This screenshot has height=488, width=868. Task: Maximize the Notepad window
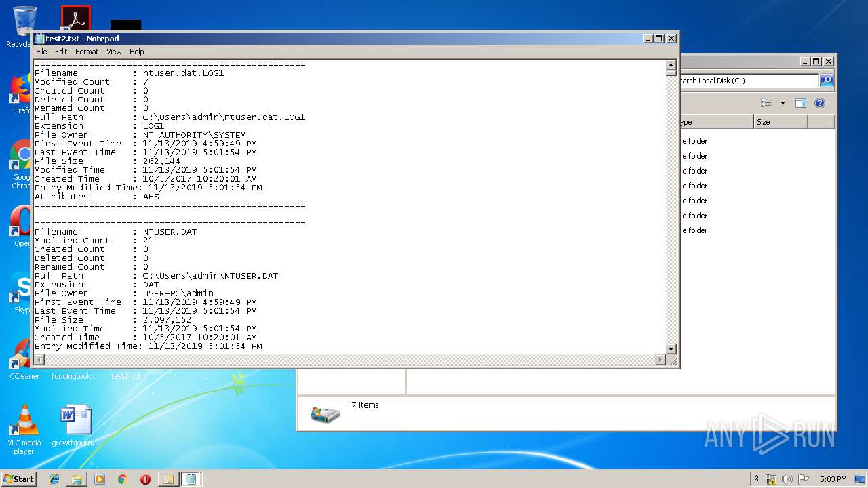pyautogui.click(x=659, y=39)
